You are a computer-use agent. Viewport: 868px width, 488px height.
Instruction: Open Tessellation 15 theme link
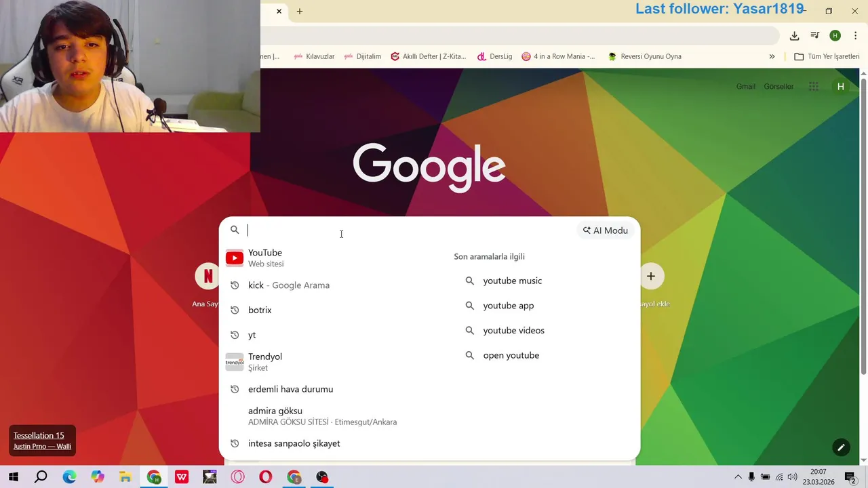39,436
